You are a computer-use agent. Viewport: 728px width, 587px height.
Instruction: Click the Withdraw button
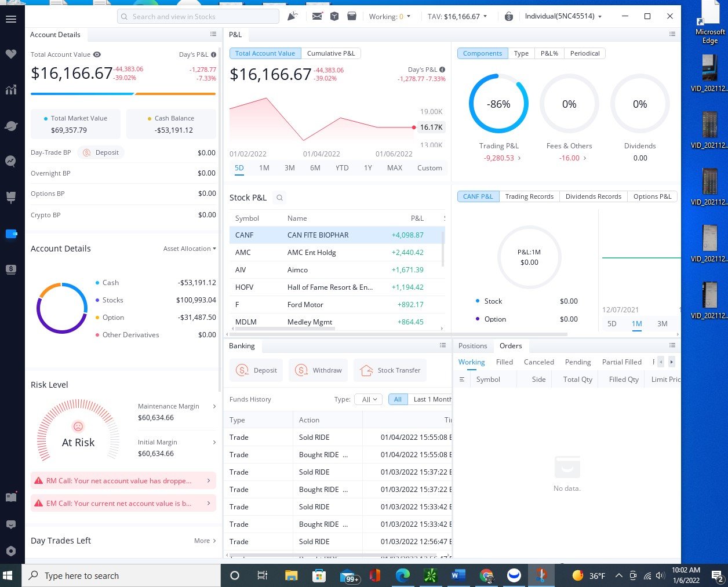[318, 370]
